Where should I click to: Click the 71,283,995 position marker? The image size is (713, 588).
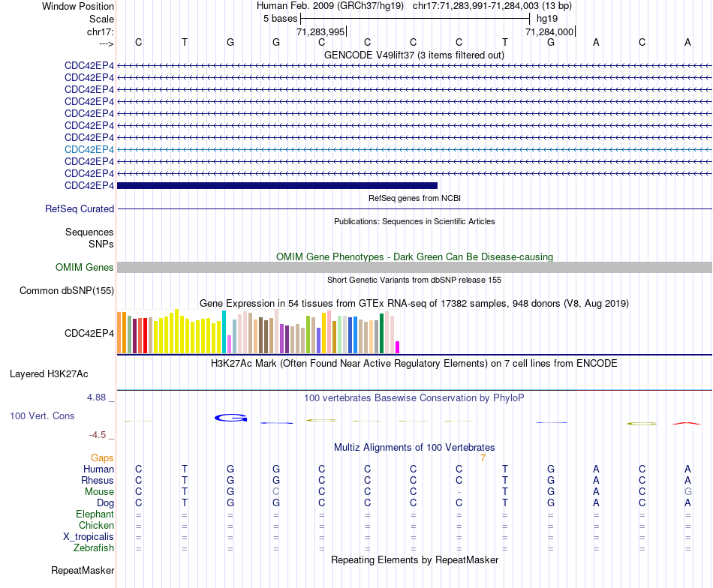coord(321,31)
